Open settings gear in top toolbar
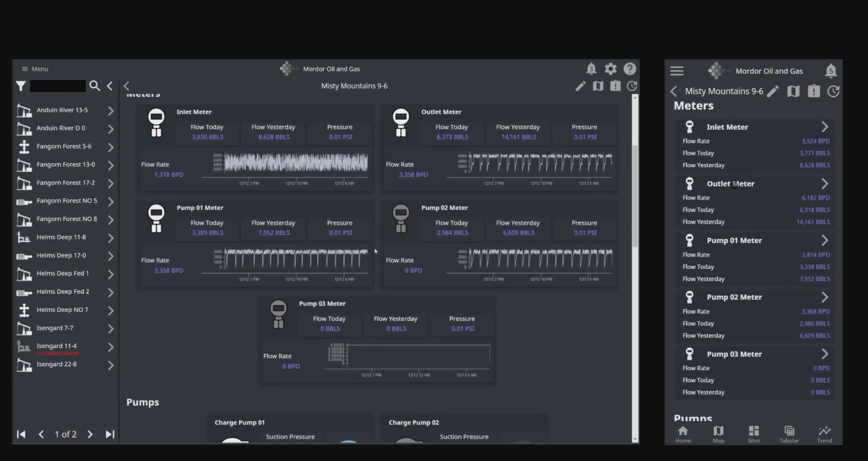The image size is (868, 461). pyautogui.click(x=611, y=69)
